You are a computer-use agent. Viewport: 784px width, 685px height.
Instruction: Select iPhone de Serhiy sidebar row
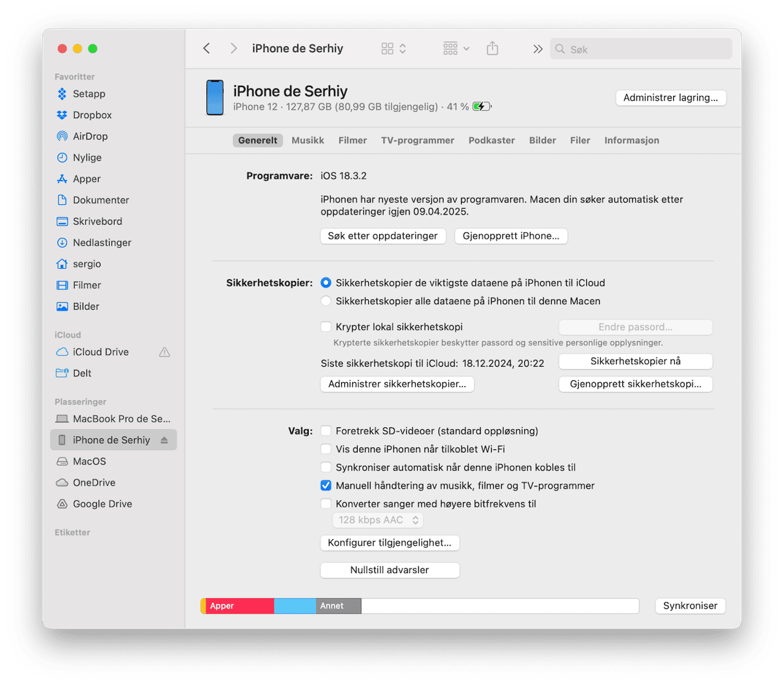pyautogui.click(x=113, y=440)
